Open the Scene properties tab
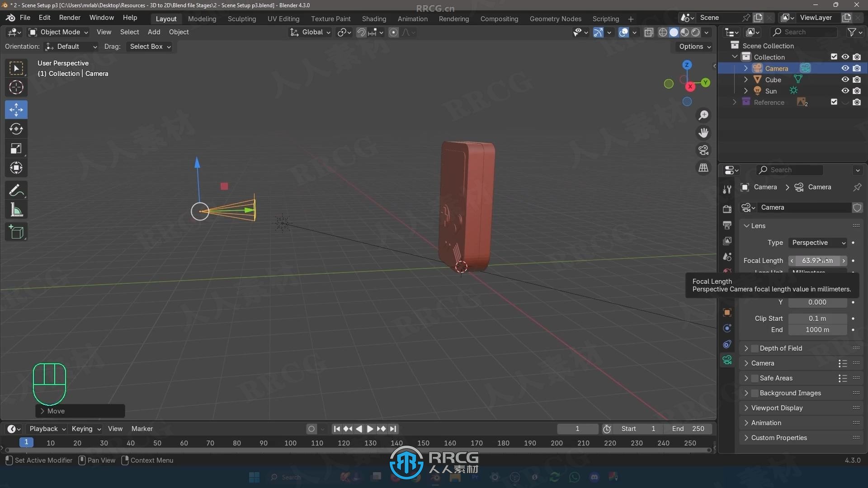The height and width of the screenshot is (488, 868). (x=727, y=257)
